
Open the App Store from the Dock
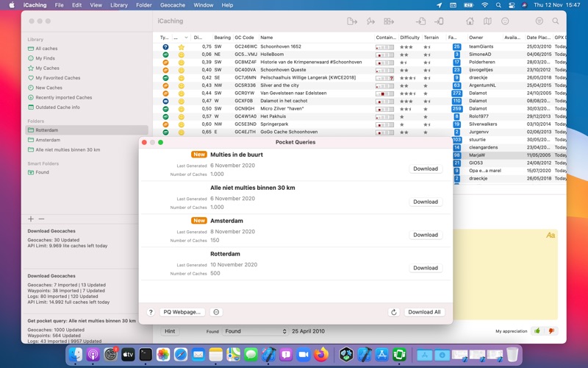(381, 355)
